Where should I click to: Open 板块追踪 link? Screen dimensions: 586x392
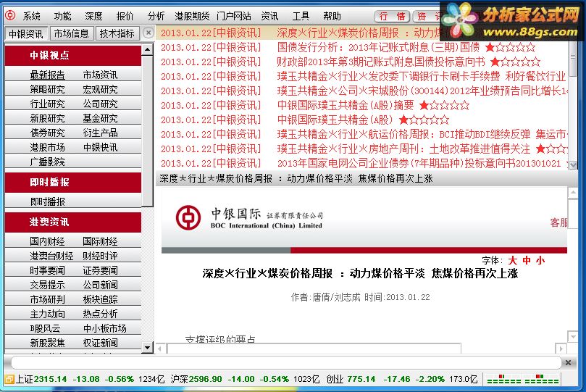pyautogui.click(x=100, y=300)
